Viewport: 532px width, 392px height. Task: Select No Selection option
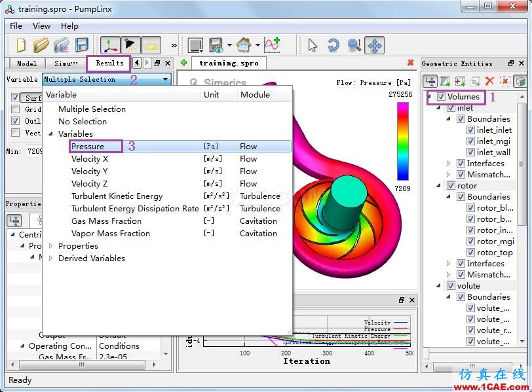[83, 121]
